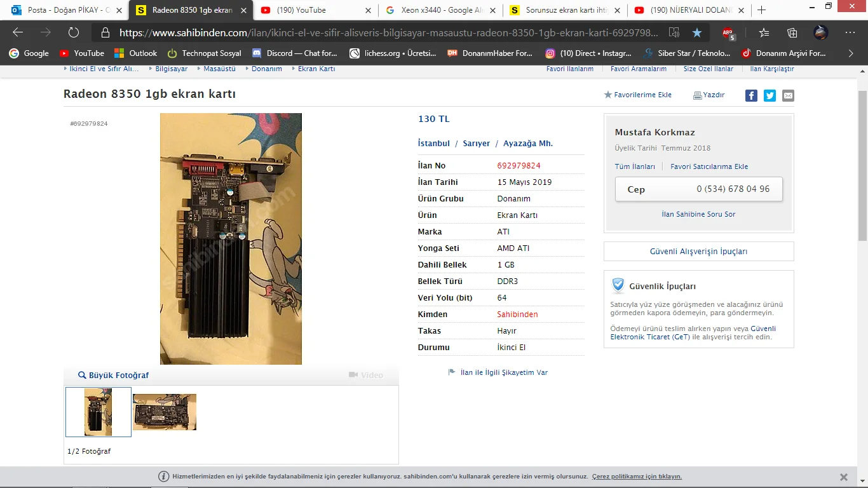Switch to the Xeon x3440 Google tab
This screenshot has width=868, height=488.
click(x=439, y=10)
